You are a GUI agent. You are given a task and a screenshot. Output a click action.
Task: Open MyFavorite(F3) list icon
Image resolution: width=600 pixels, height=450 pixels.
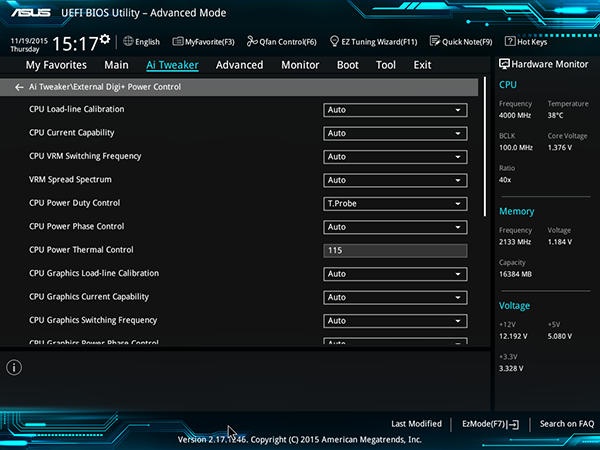178,41
